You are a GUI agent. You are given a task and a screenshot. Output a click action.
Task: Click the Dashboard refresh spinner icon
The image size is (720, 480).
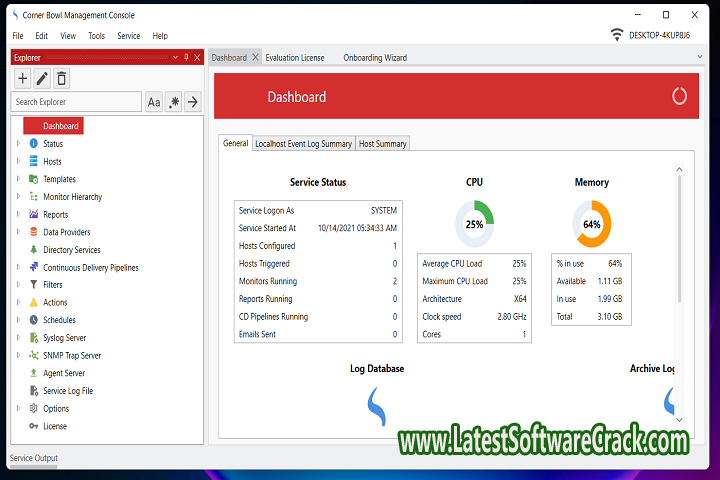tap(679, 97)
